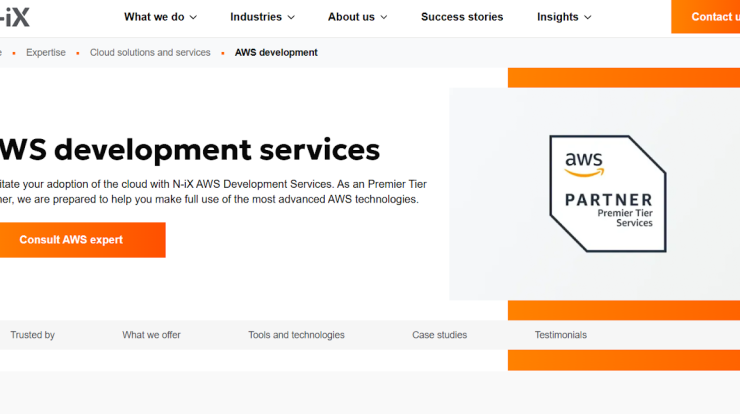Viewport: 740px width, 414px height.
Task: Follow the Cloud solutions and services breadcrumb
Action: pyautogui.click(x=150, y=53)
